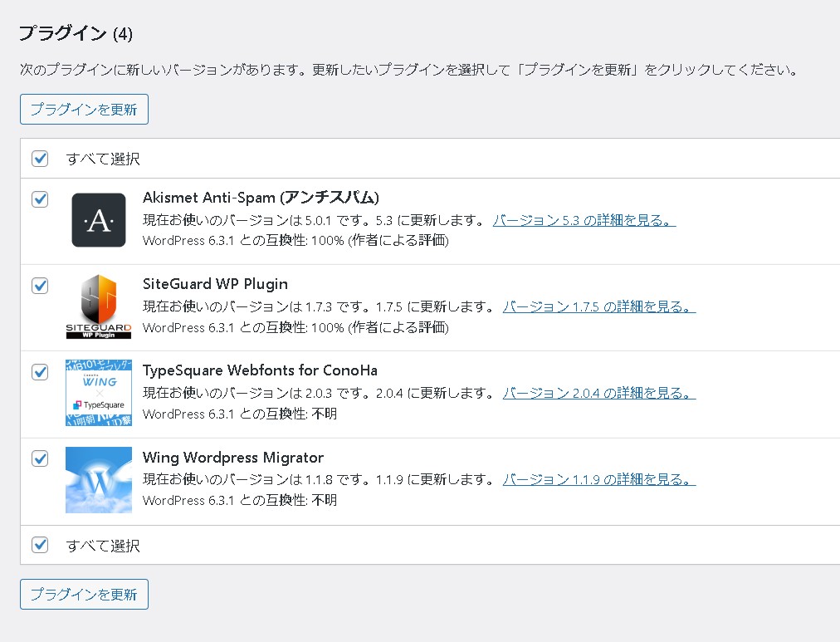Deselect the Wing Wordpress Migrator checkbox
840x642 pixels.
(40, 458)
